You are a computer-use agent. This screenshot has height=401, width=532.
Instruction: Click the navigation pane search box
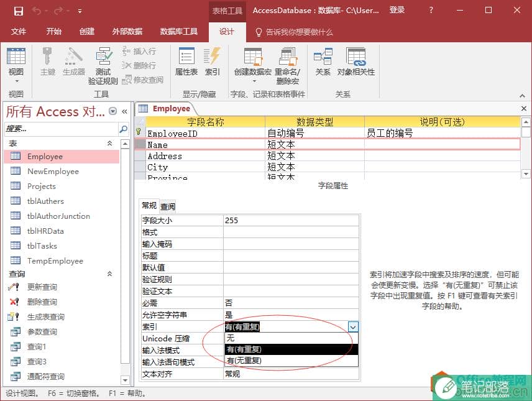pos(61,129)
